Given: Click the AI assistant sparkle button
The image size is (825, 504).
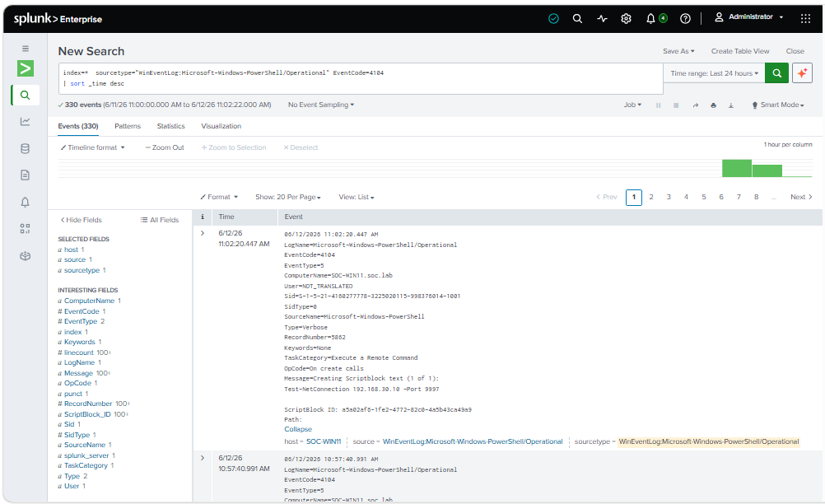Looking at the screenshot, I should pos(802,73).
